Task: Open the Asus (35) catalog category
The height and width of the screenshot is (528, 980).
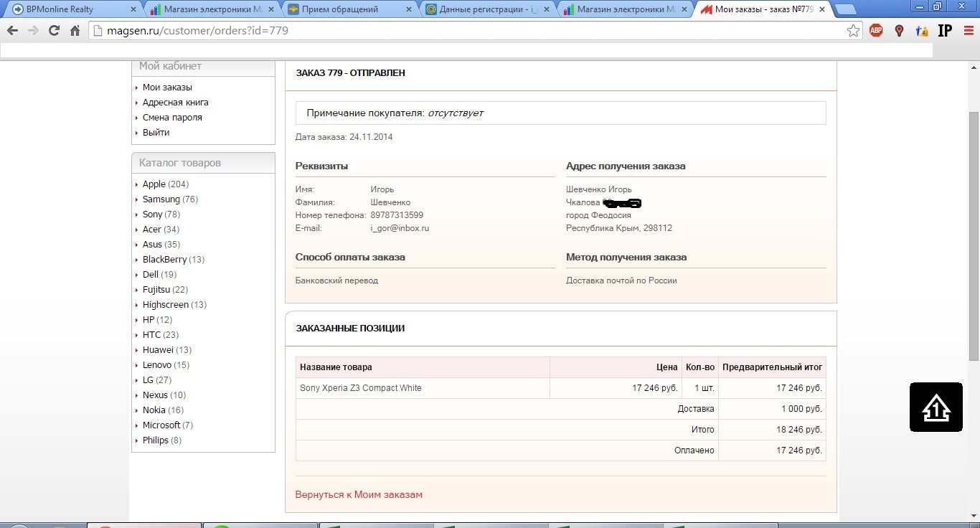Action: 161,245
